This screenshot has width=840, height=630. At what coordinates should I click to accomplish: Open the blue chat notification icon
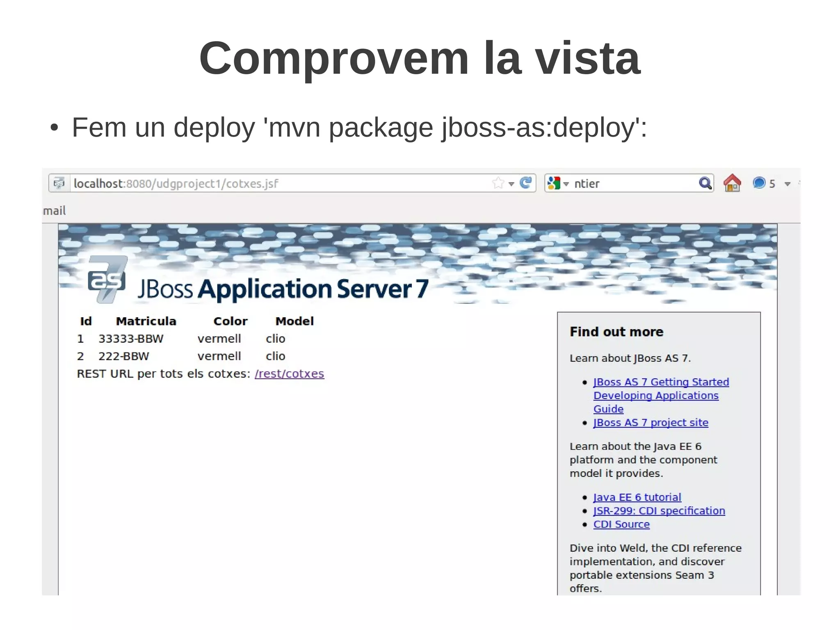coord(759,183)
